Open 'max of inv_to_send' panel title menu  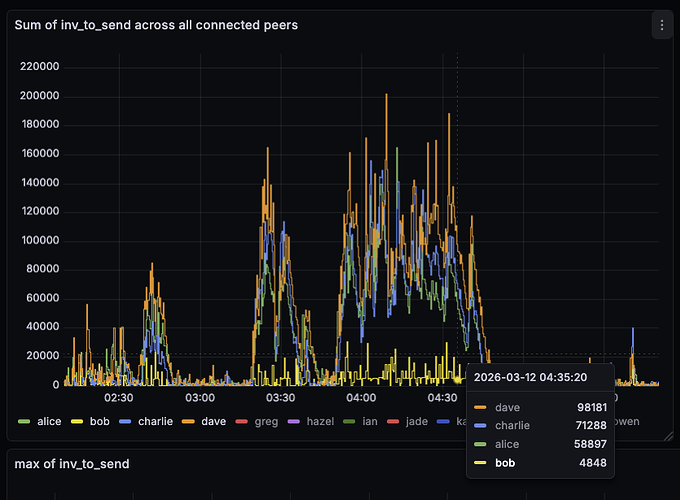pyautogui.click(x=71, y=463)
